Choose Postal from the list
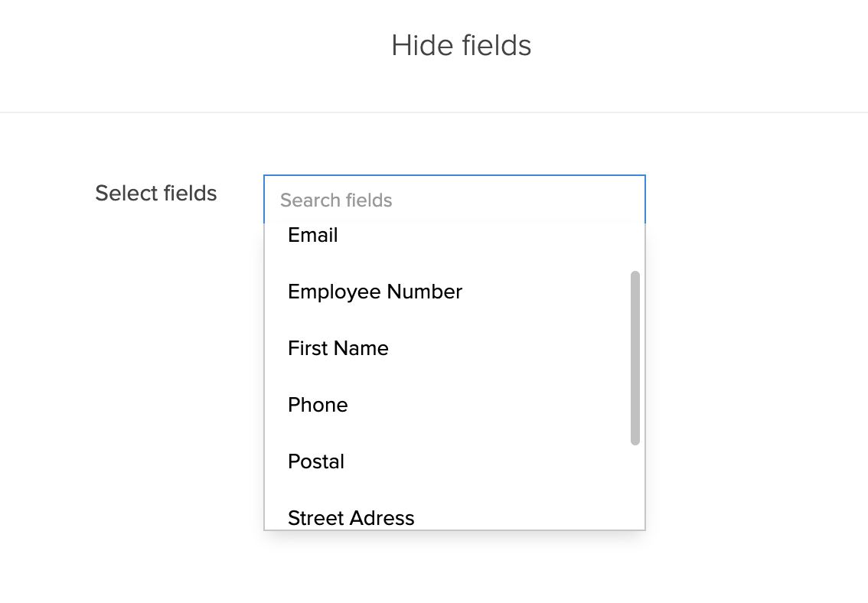The image size is (868, 603). (316, 461)
